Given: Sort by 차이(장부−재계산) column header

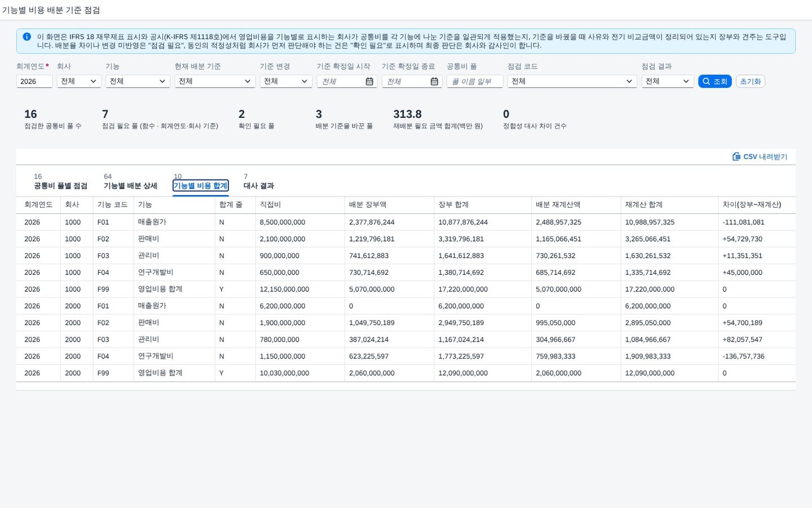Looking at the screenshot, I should 752,204.
